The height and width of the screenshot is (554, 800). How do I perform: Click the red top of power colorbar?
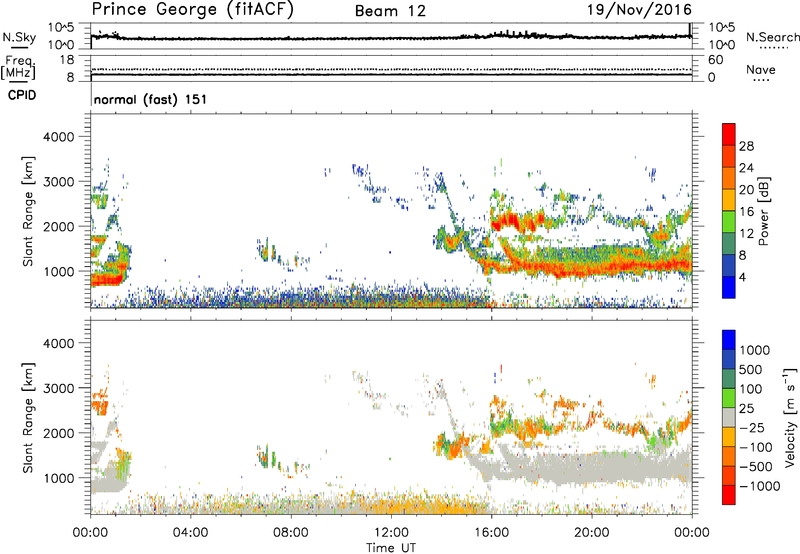pyautogui.click(x=729, y=135)
